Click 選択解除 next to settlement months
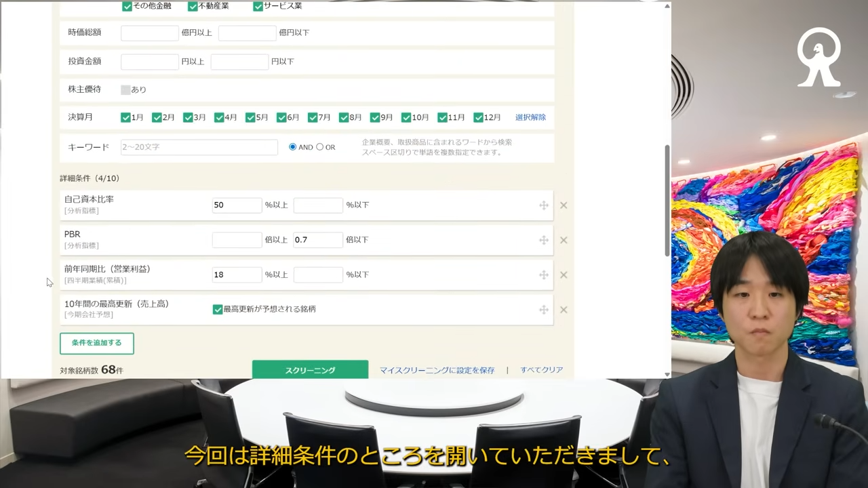The width and height of the screenshot is (868, 488). (x=530, y=117)
